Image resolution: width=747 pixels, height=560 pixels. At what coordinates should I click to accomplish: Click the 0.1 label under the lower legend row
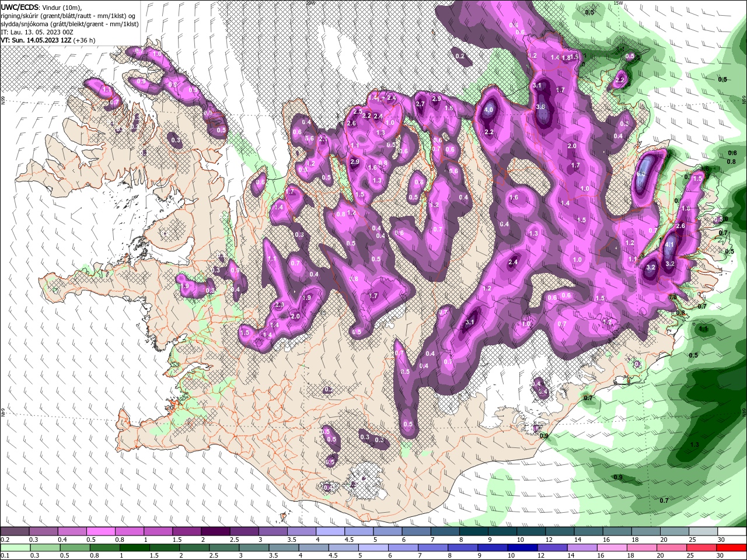click(x=5, y=556)
